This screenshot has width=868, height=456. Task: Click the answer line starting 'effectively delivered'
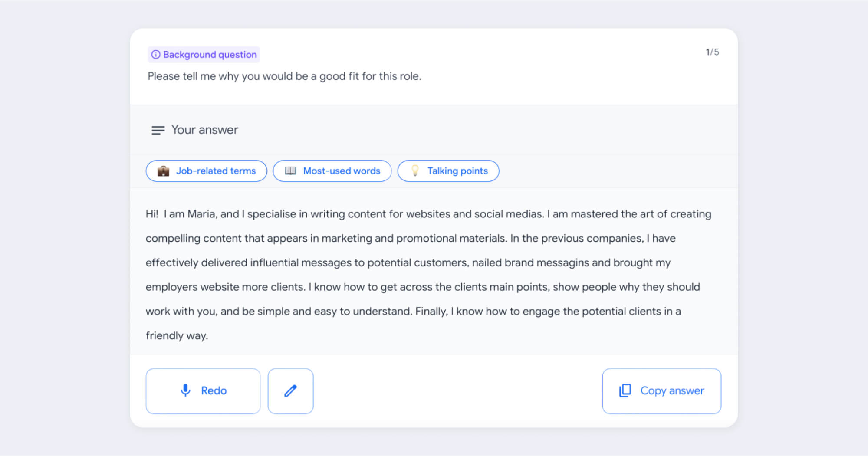(408, 262)
